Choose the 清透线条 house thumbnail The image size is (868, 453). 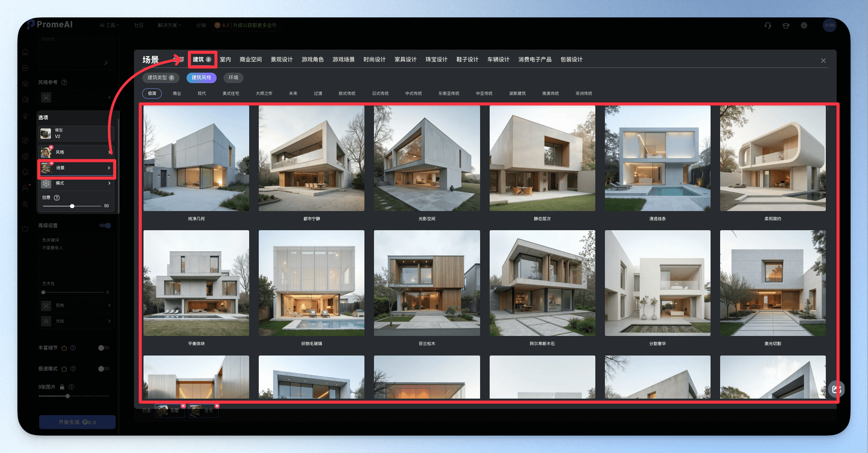658,158
